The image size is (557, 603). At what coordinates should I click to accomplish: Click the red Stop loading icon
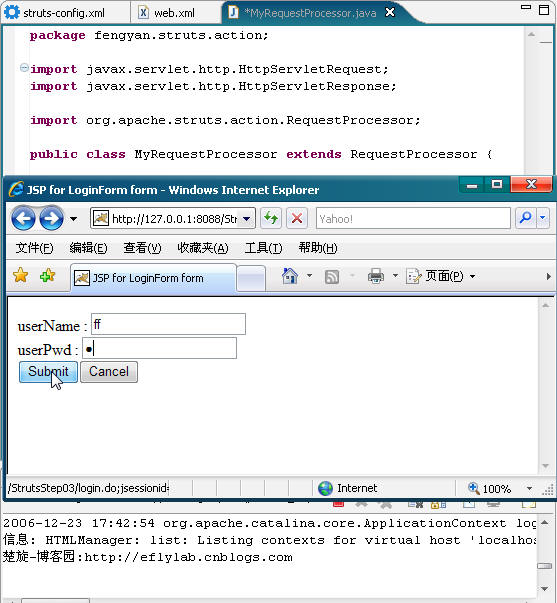pyautogui.click(x=297, y=218)
